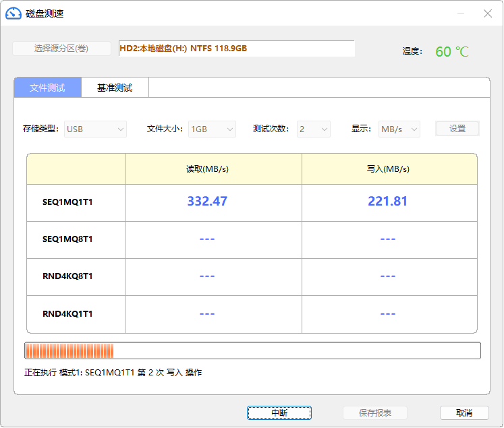Click the 测试次数 label
The image size is (504, 428).
[271, 129]
